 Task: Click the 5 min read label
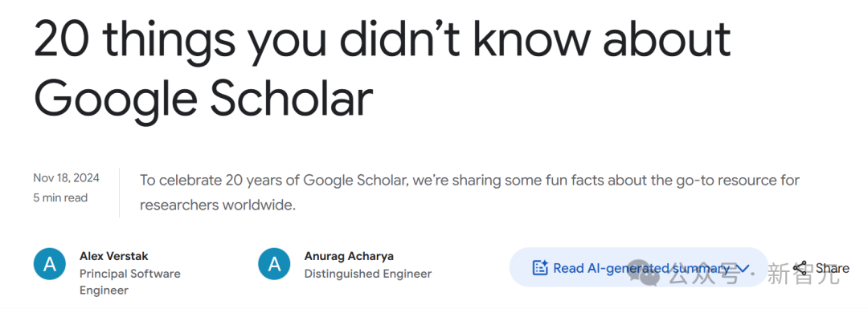click(60, 197)
